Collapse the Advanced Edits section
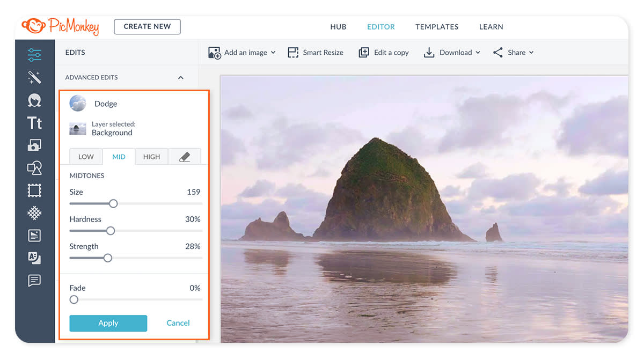This screenshot has width=644, height=359. [x=181, y=78]
